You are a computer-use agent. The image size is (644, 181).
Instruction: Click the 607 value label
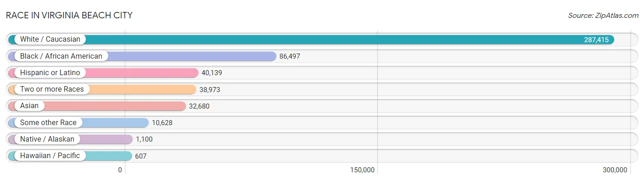141,156
